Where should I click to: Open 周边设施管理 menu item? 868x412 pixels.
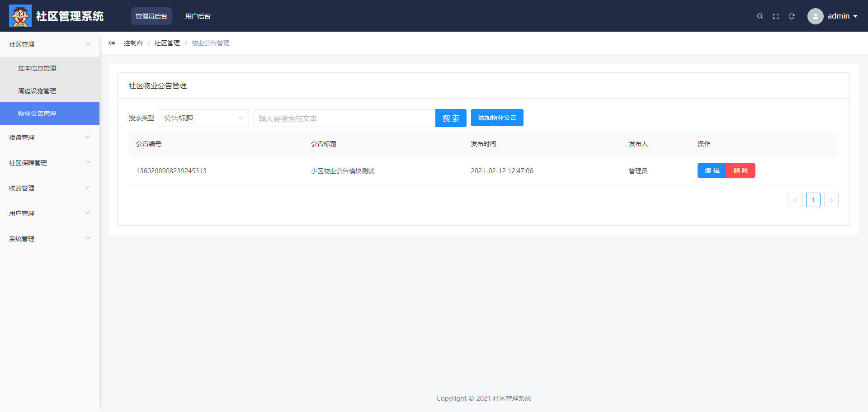pos(37,91)
